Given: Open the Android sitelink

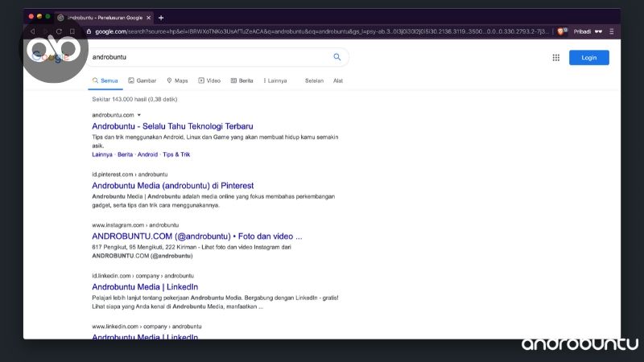Looking at the screenshot, I should tap(147, 154).
